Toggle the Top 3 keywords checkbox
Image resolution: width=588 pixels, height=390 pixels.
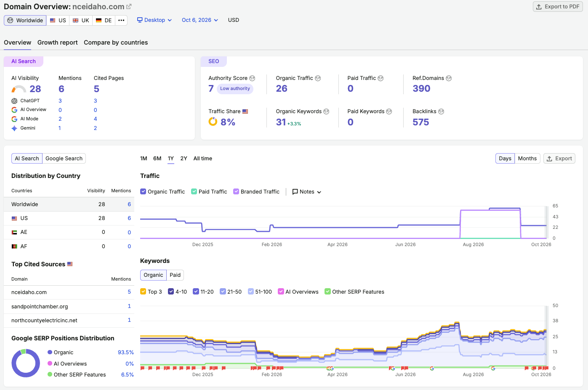pyautogui.click(x=143, y=292)
